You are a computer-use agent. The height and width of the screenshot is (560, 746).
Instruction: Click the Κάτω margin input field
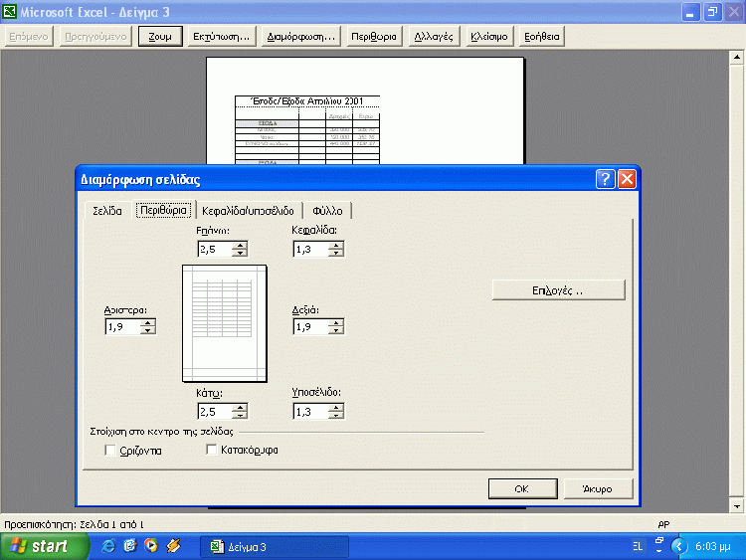pyautogui.click(x=215, y=412)
